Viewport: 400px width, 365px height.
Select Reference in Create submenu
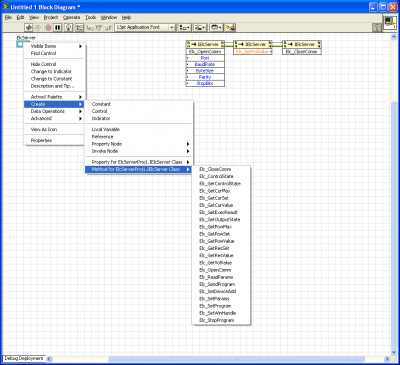click(139, 137)
